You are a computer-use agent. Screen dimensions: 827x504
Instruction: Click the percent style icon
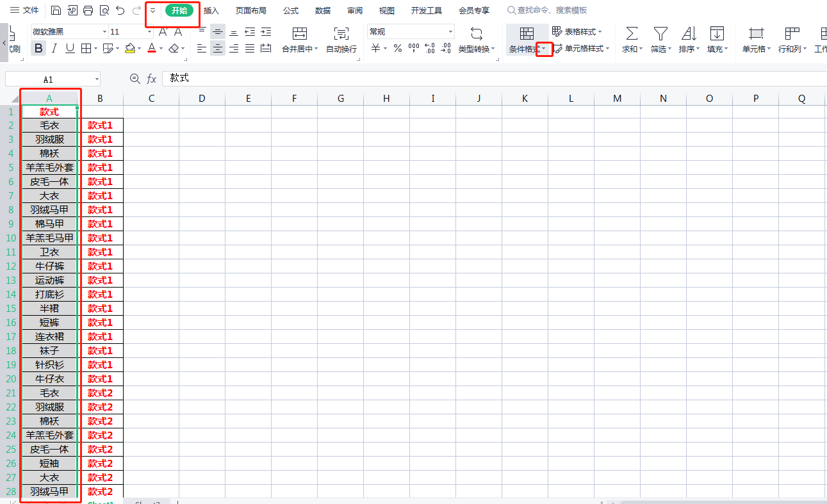point(398,48)
